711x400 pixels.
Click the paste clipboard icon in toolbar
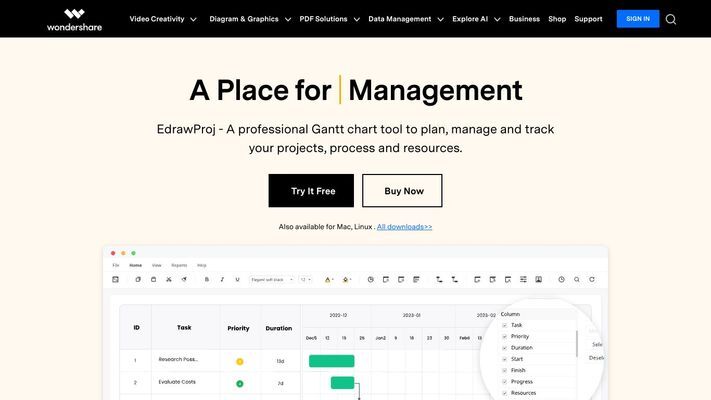(x=154, y=279)
